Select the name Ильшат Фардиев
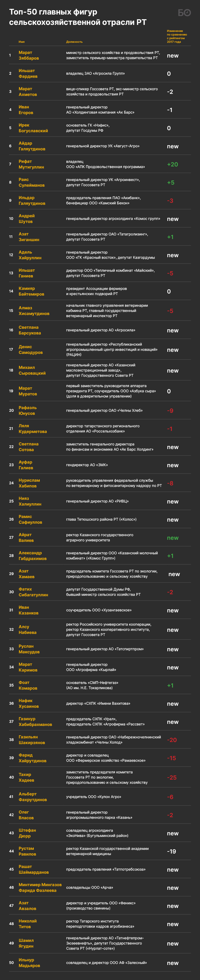Image resolution: width=200 pixels, height=980 pixels. pyautogui.click(x=28, y=73)
